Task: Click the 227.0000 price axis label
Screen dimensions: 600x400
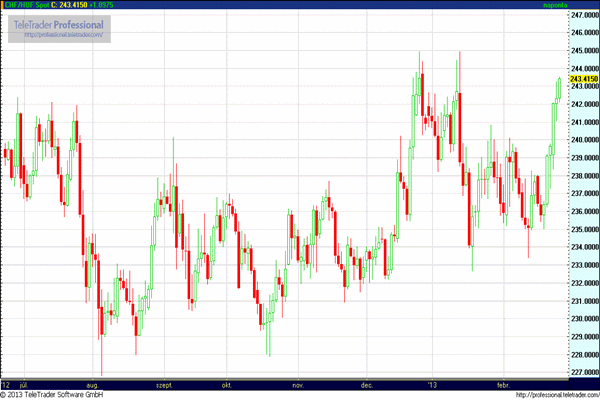Action: point(584,372)
